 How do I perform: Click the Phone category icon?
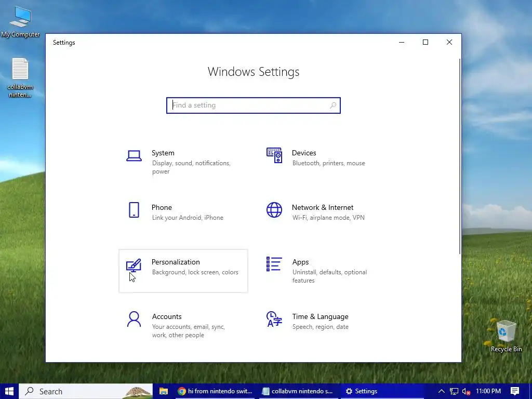(134, 210)
